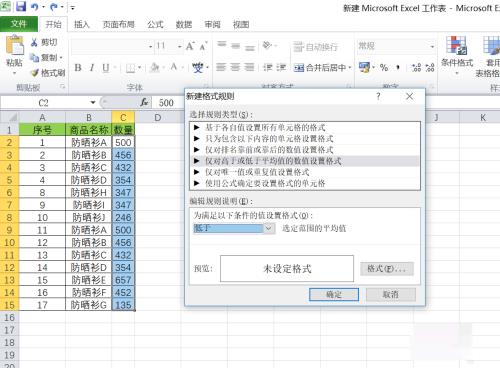Click the Format Painter (格式刷) brush
This screenshot has height=368, width=500.
(35, 72)
